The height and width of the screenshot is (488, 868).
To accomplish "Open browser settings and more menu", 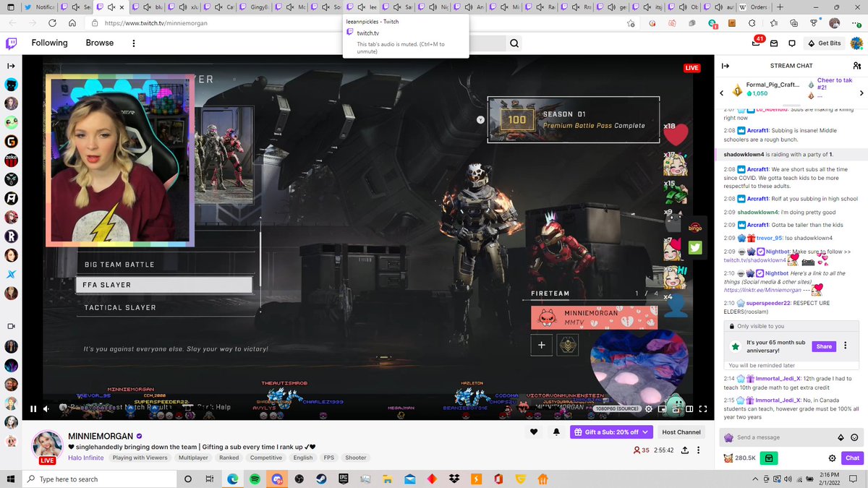I will [x=856, y=23].
